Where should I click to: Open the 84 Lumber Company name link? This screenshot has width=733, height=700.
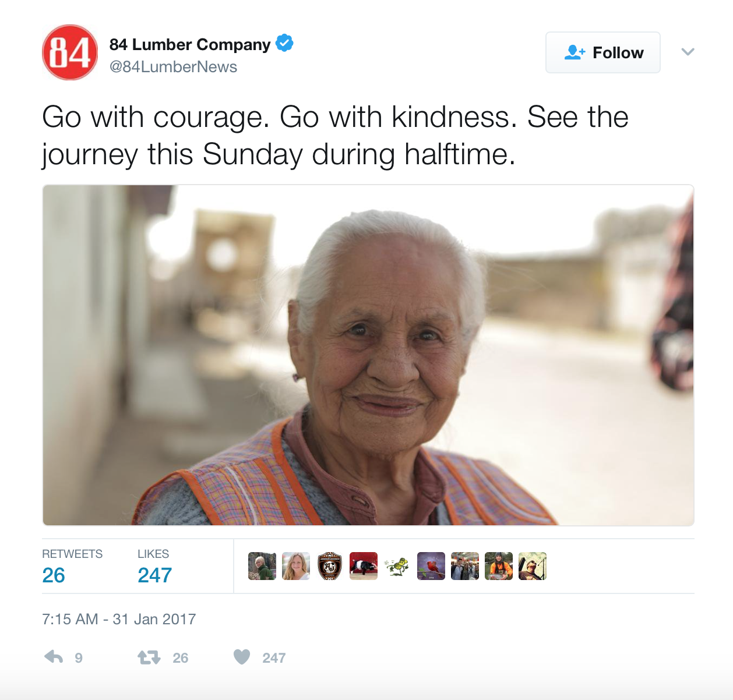(x=190, y=44)
